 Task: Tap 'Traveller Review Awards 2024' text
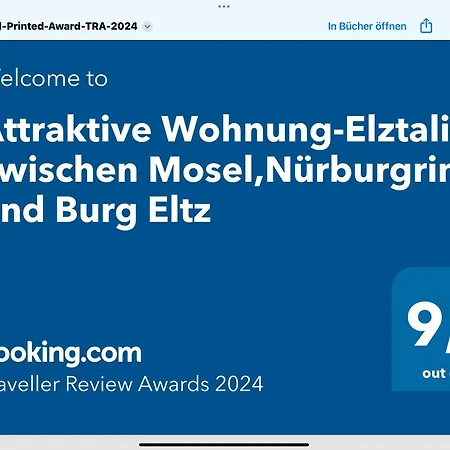point(132,383)
